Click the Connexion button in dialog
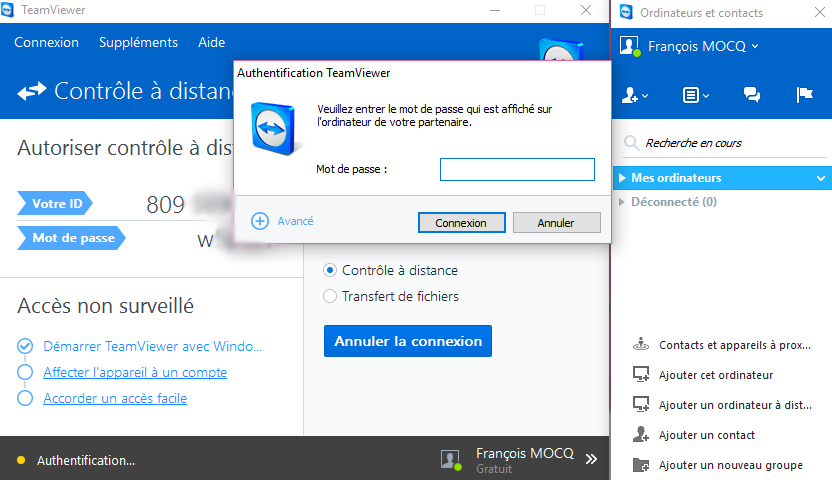The image size is (832, 480). point(461,223)
